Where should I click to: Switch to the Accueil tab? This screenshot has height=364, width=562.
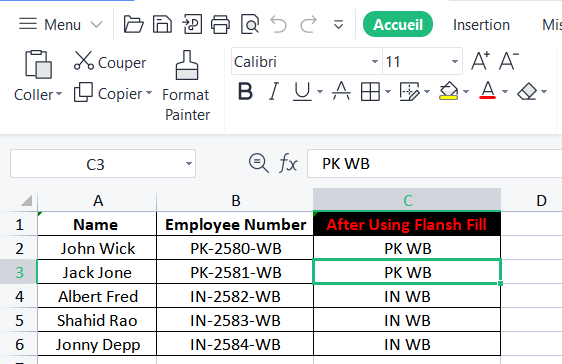[x=398, y=24]
